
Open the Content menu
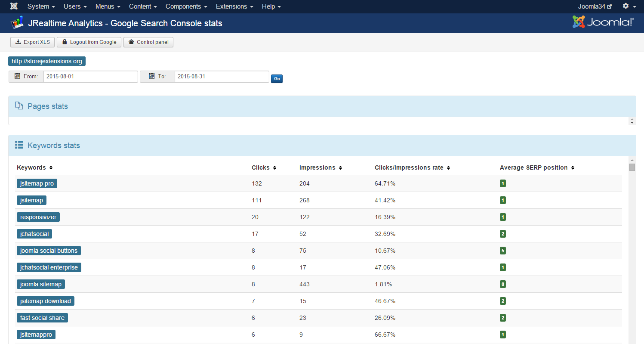coord(143,6)
